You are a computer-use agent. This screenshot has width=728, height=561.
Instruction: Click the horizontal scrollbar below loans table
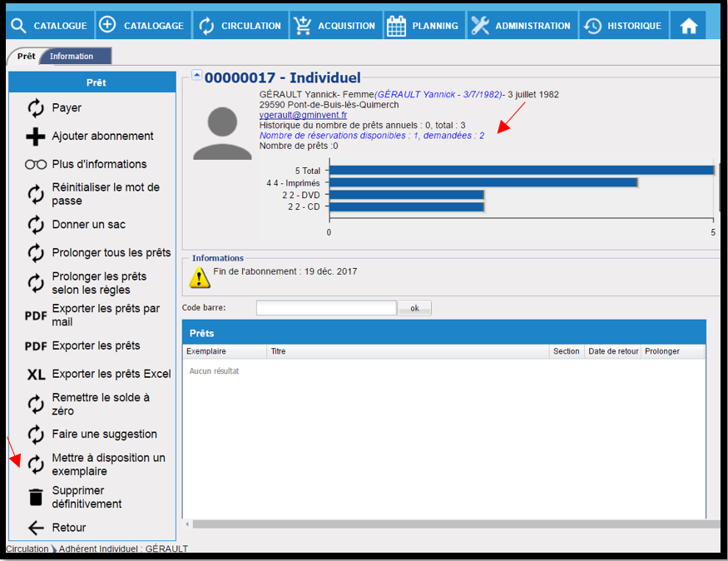point(449,524)
